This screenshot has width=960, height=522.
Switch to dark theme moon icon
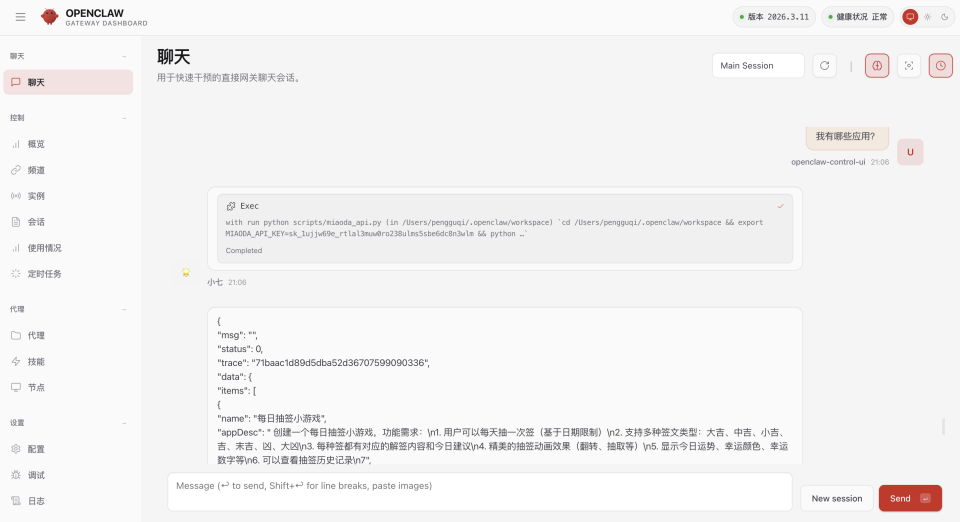(942, 17)
